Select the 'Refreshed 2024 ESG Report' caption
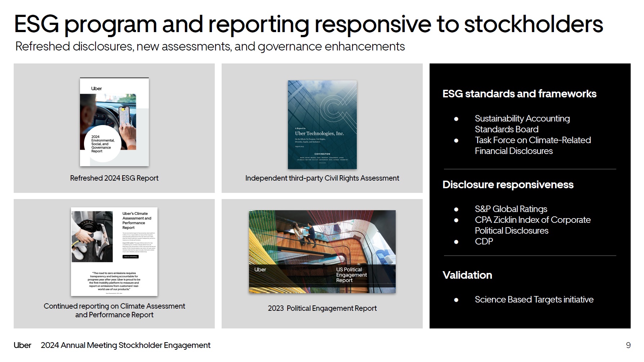Screen dimensions: 644x362 pos(114,178)
